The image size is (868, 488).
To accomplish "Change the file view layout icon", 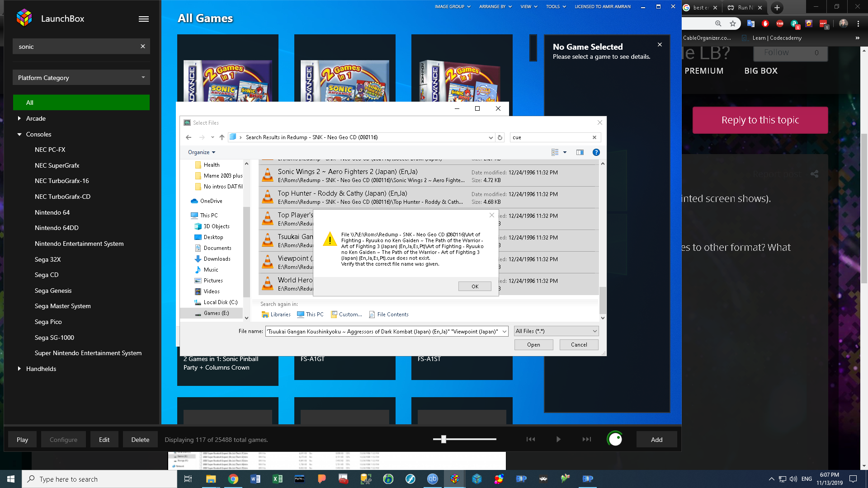I will 555,152.
